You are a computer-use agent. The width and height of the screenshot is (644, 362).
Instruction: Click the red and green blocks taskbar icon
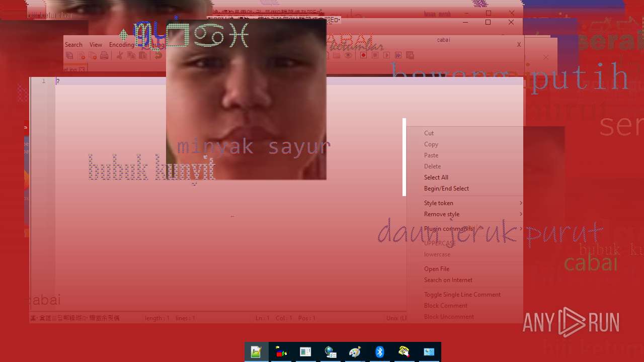tap(281, 352)
